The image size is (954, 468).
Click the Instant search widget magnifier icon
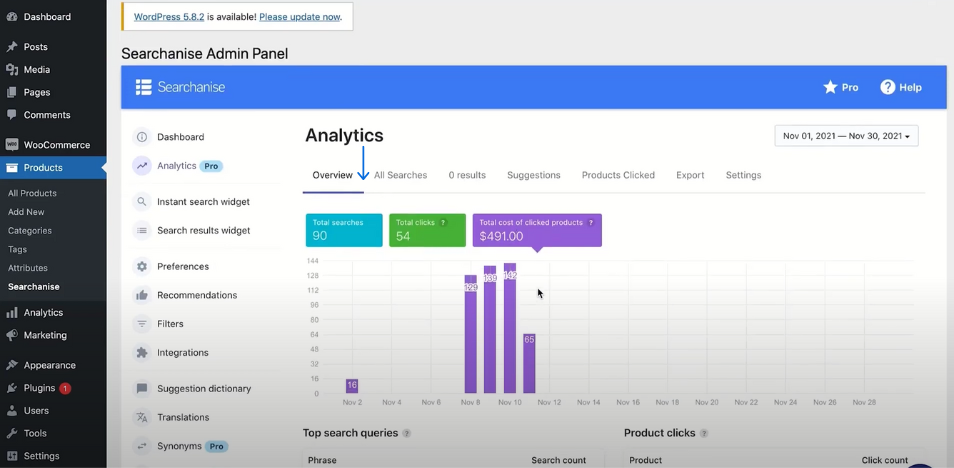(x=142, y=201)
